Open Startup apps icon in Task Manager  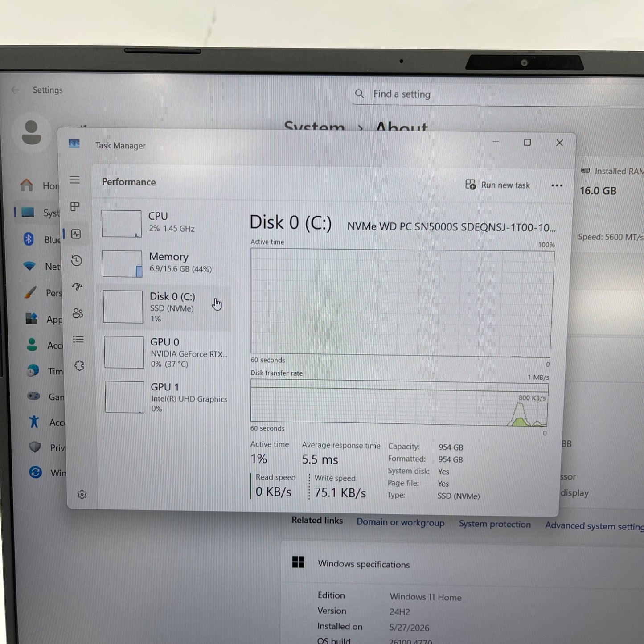(77, 287)
